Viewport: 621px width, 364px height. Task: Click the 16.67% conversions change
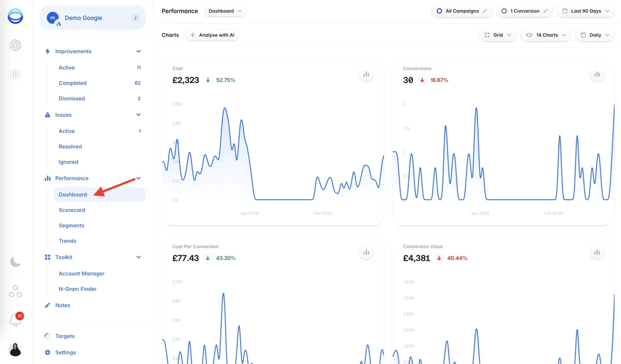tap(439, 80)
